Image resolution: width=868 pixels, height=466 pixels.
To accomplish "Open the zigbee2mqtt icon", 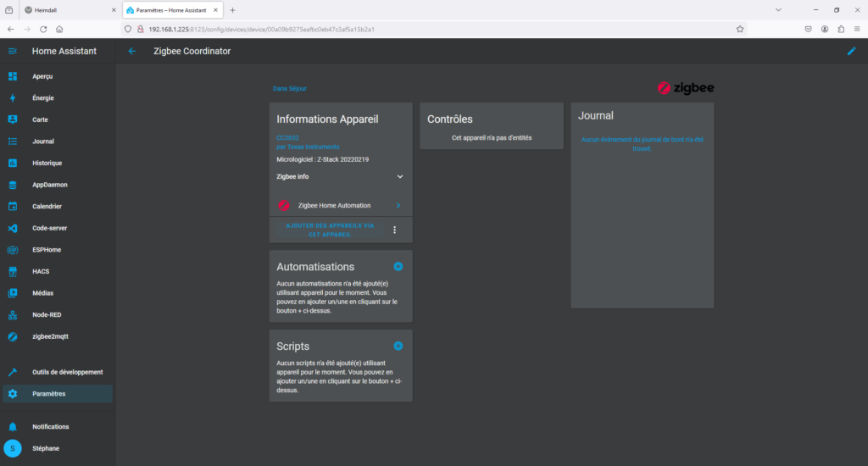I will point(12,336).
